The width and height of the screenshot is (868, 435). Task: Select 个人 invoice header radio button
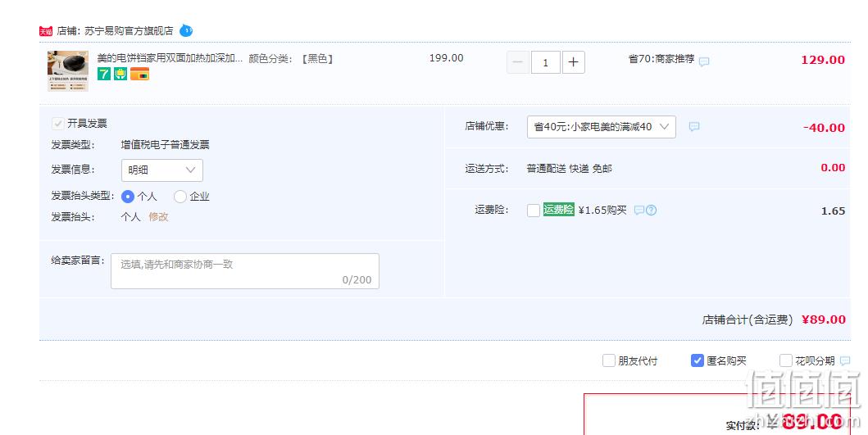pos(128,197)
